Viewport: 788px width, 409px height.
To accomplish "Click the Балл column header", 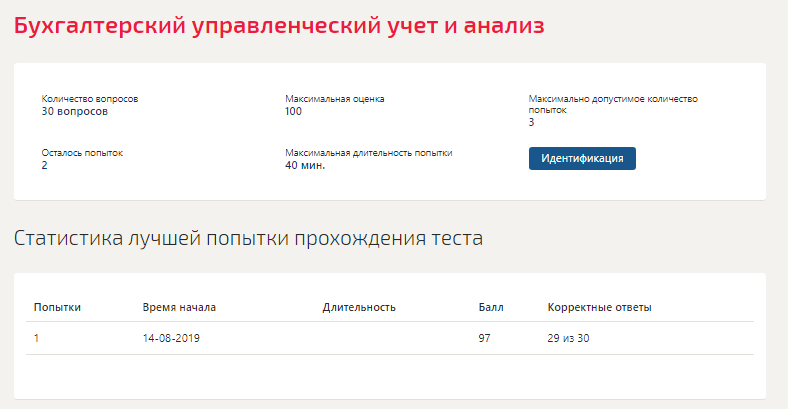I will (491, 307).
